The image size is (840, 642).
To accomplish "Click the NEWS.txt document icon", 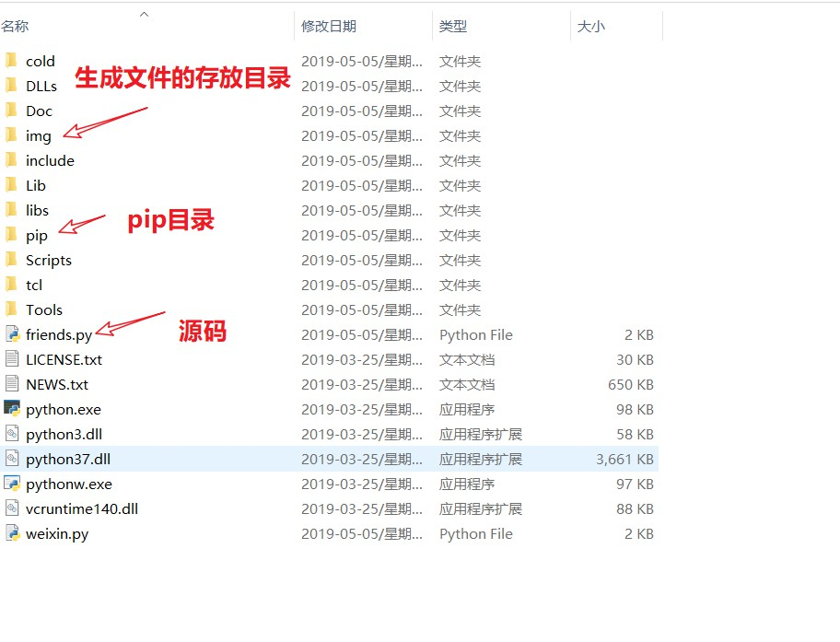I will coord(12,383).
